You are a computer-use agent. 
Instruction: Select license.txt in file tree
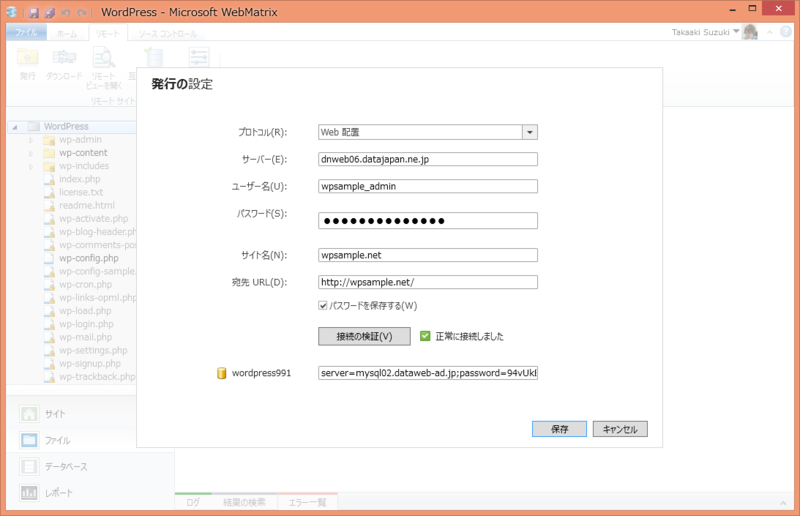tap(81, 192)
